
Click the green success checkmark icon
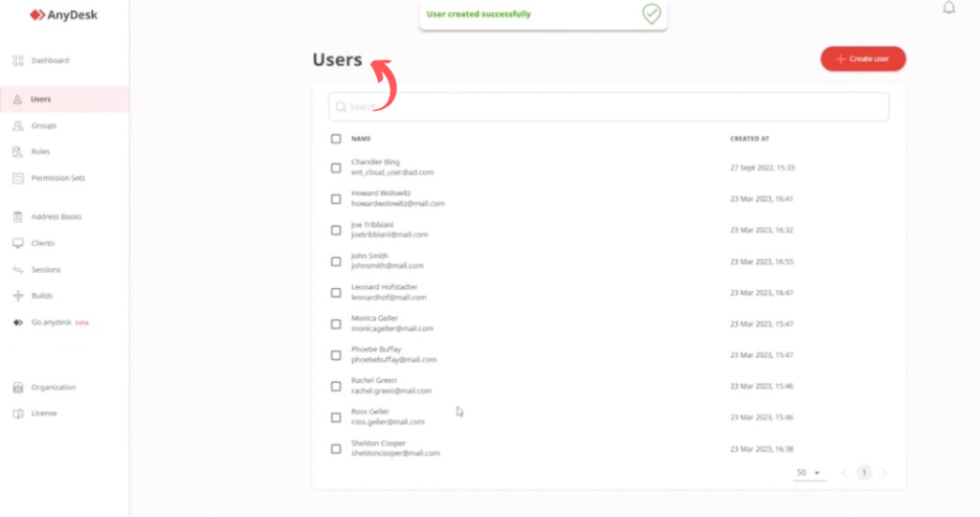click(x=651, y=13)
